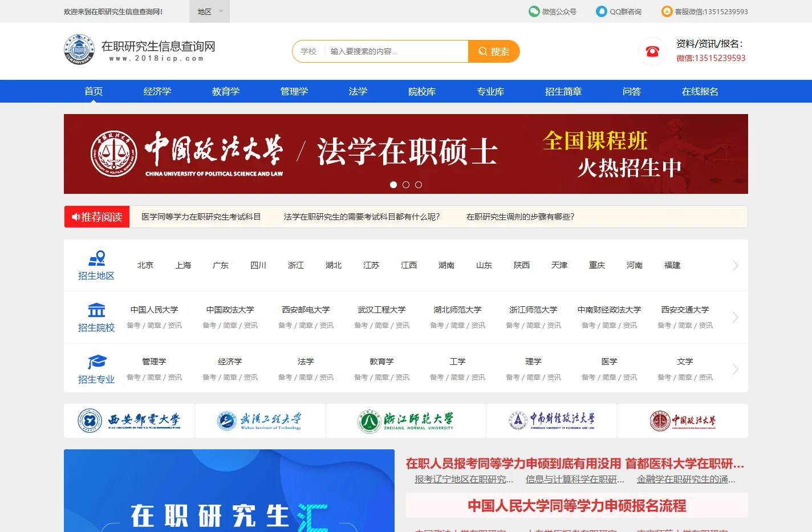
Task: Select the first banner carousel dot
Action: tap(393, 185)
